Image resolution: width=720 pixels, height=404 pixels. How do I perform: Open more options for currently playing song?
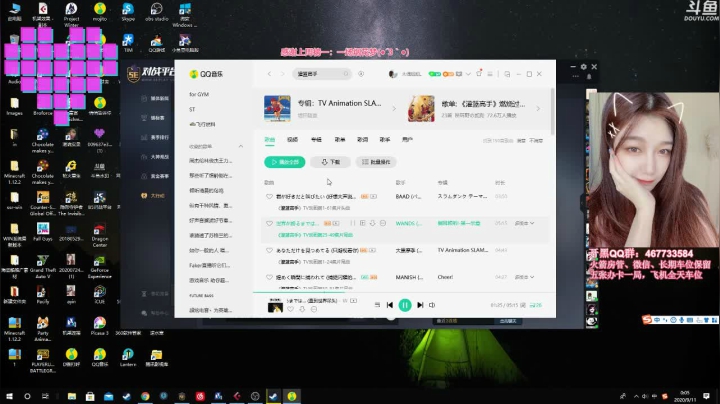[x=314, y=309]
